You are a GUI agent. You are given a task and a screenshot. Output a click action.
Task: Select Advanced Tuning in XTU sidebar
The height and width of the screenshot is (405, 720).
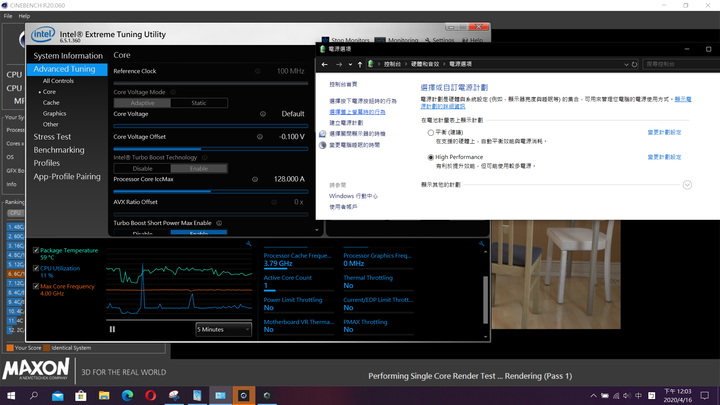click(67, 69)
